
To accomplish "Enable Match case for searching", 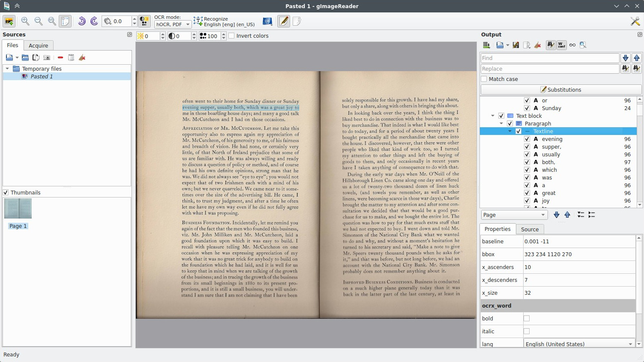I will tap(484, 79).
